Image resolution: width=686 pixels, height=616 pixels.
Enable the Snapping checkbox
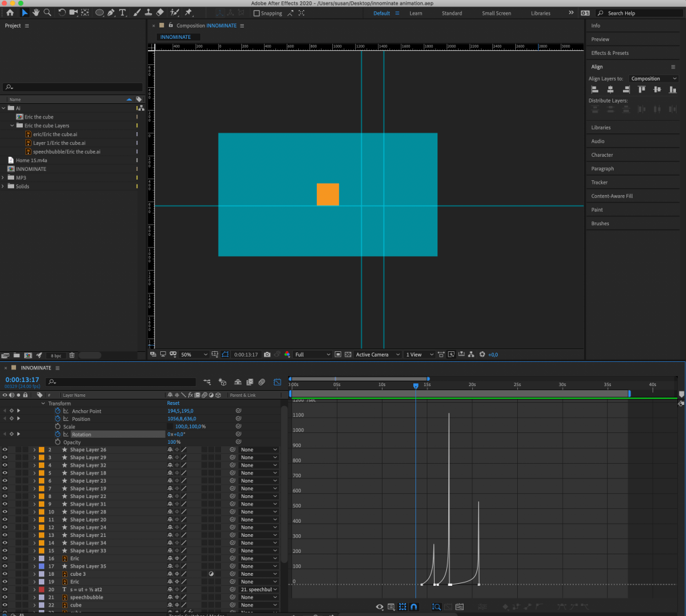point(257,13)
